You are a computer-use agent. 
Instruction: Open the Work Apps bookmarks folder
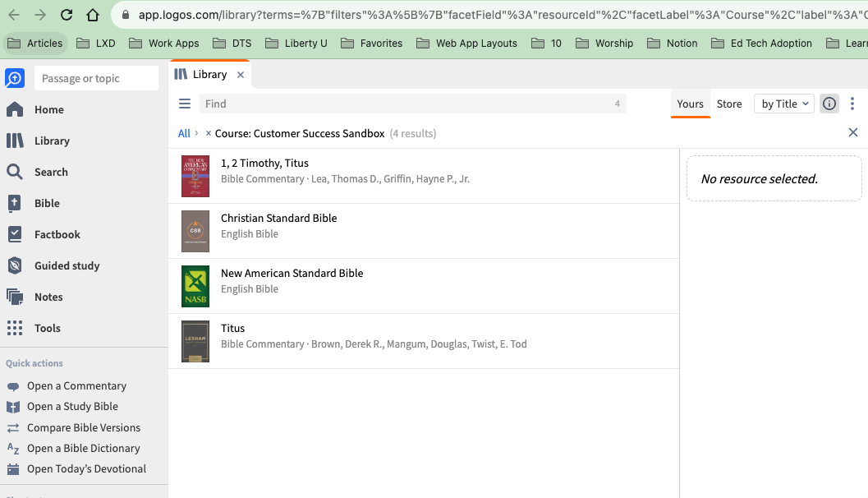(x=164, y=44)
